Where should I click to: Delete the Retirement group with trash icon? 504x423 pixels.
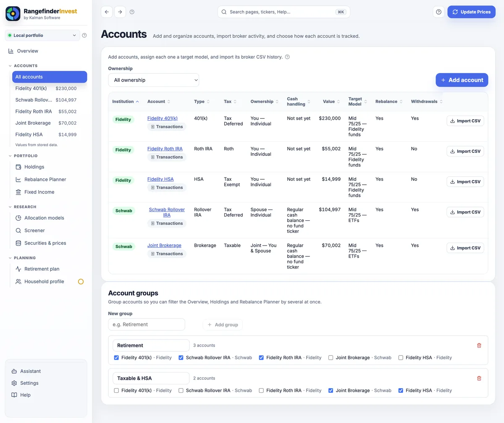tap(479, 345)
